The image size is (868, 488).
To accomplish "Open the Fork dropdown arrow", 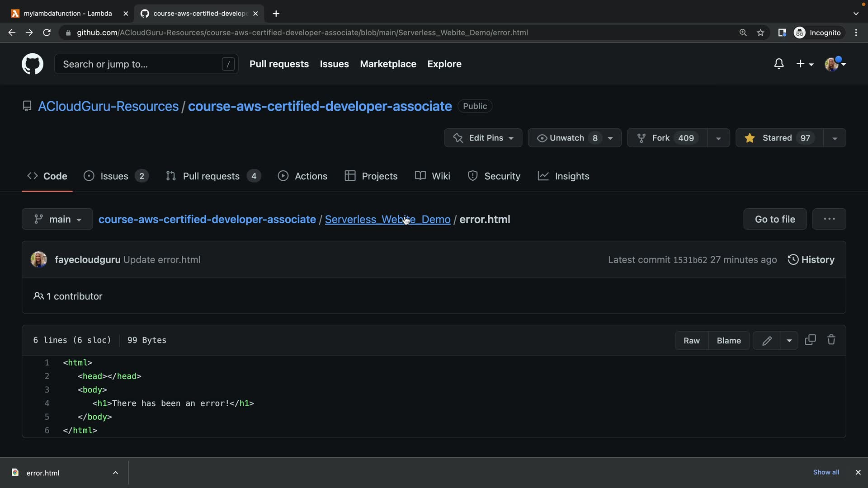I will click(x=718, y=138).
